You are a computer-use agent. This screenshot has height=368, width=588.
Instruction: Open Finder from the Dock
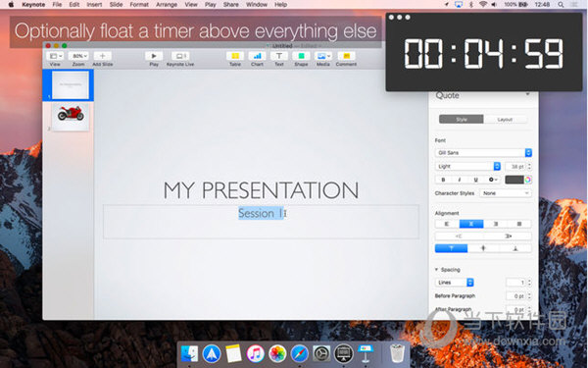[x=189, y=353]
